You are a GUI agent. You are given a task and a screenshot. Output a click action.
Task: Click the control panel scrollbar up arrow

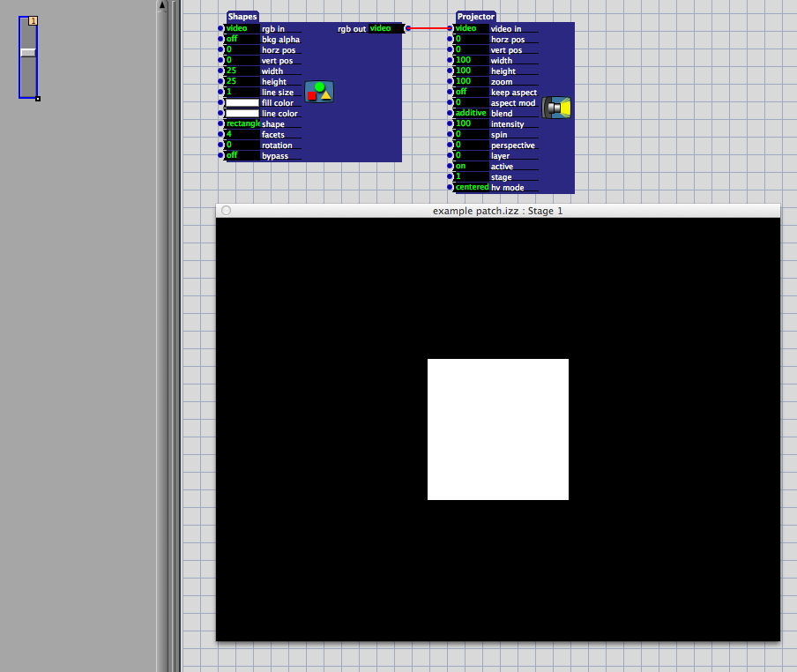[x=161, y=5]
